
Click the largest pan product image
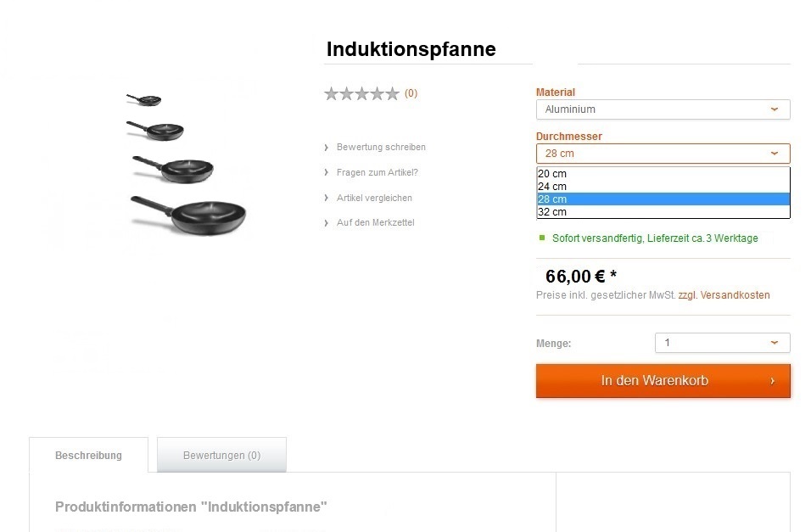[x=189, y=215]
